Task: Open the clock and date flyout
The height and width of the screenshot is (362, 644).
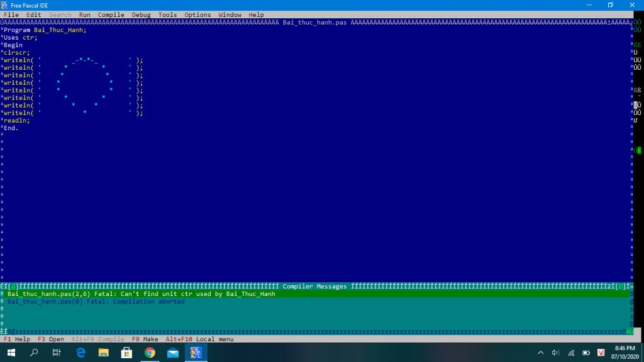Action: click(625, 353)
